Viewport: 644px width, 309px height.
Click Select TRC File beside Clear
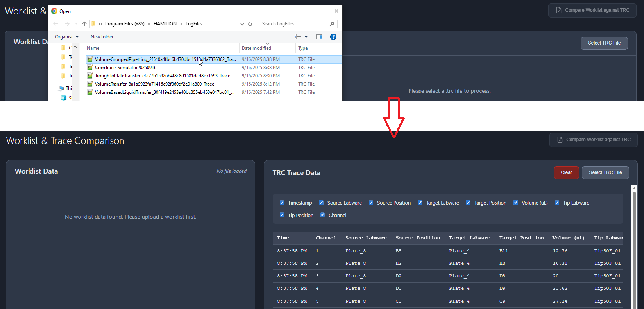[x=605, y=172]
